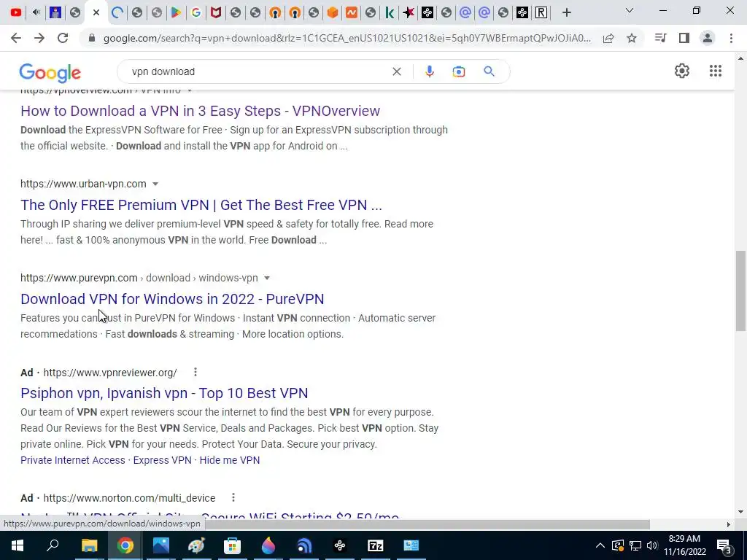Open the Chrome profile avatar
747x560 pixels.
708,38
